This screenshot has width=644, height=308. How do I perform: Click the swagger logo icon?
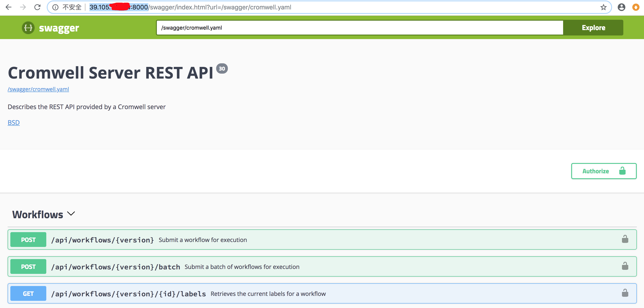(28, 28)
